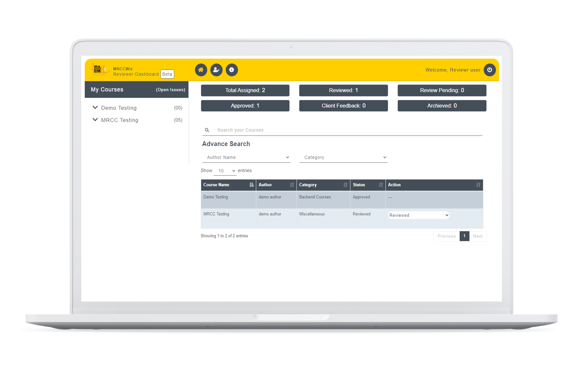Expand MRCC Testing course chevron
This screenshot has width=588, height=392.
[95, 120]
